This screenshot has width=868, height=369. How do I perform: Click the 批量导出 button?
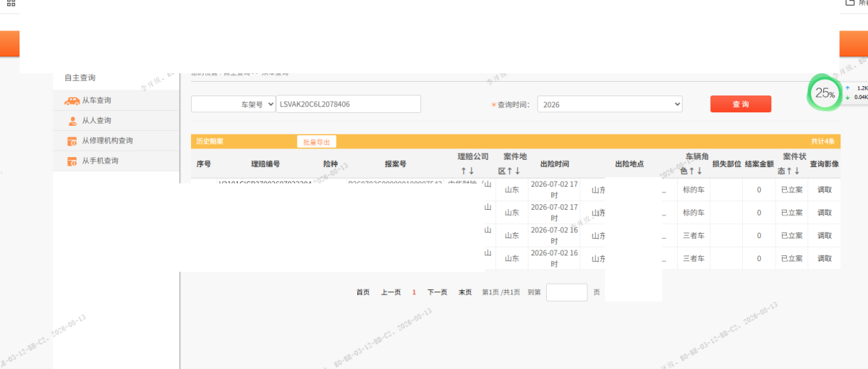[316, 142]
